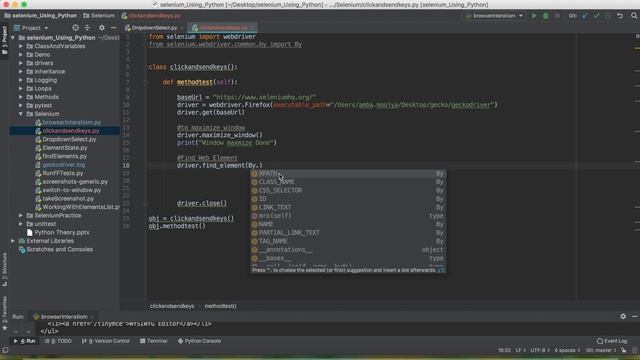This screenshot has height=360, width=640.
Task: Open RunFFTests.py in project tree
Action: coord(62,173)
